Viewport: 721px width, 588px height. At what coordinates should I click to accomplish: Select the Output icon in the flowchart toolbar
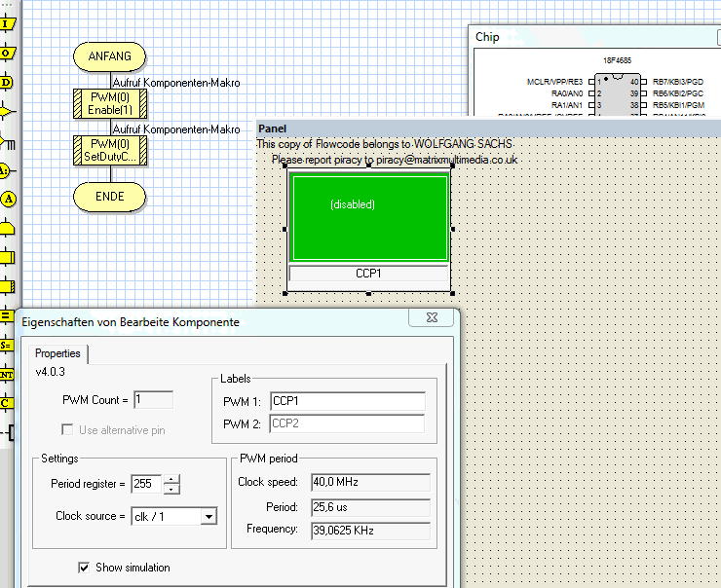(7, 54)
